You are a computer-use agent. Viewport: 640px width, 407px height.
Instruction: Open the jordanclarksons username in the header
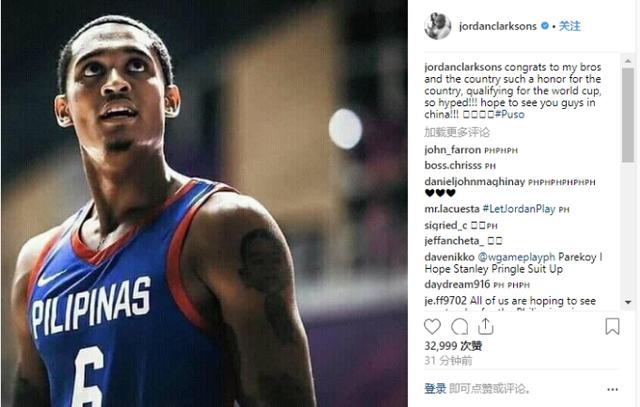point(498,26)
